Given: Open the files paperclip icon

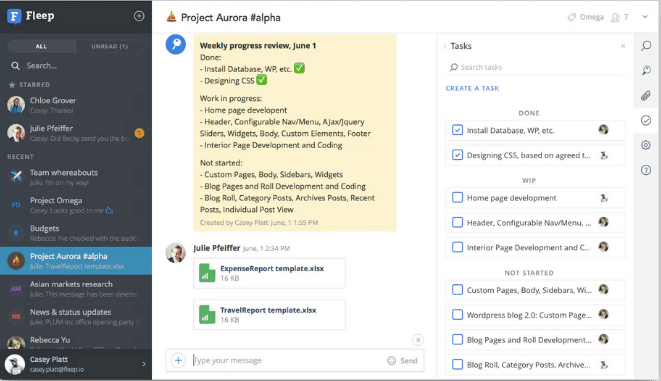Looking at the screenshot, I should pos(646,96).
